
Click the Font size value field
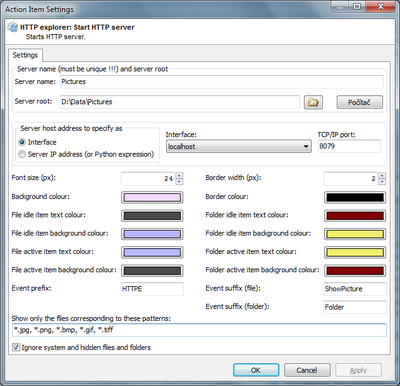148,179
